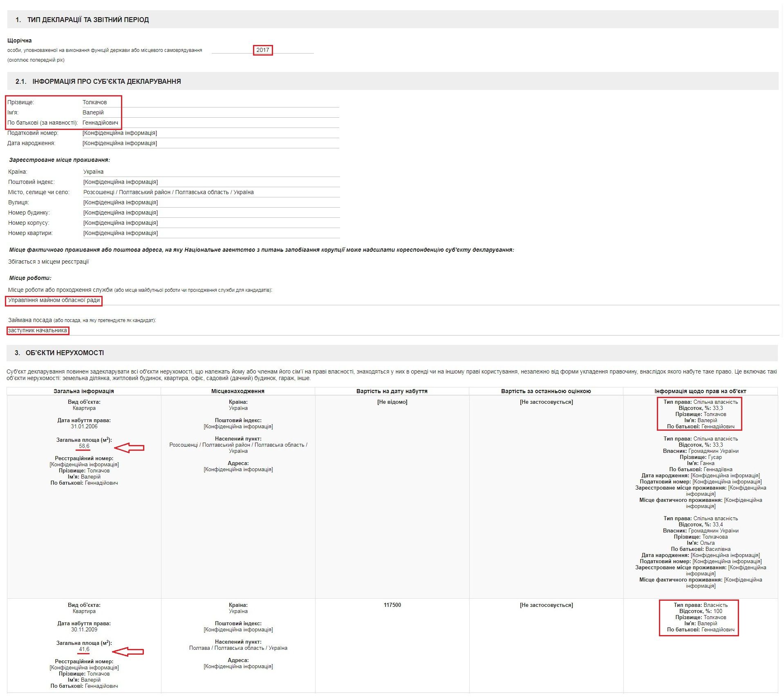Click the Вартість за останньою оцінкою header
The image size is (784, 698).
coord(546,391)
